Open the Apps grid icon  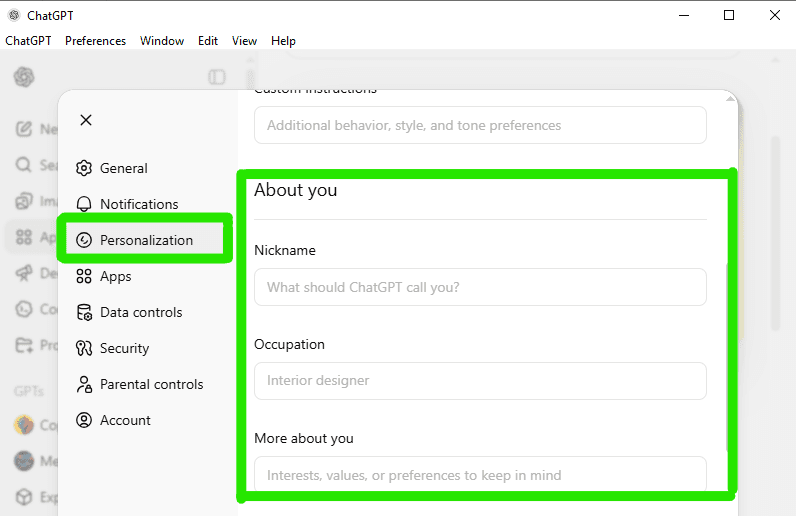tap(84, 276)
